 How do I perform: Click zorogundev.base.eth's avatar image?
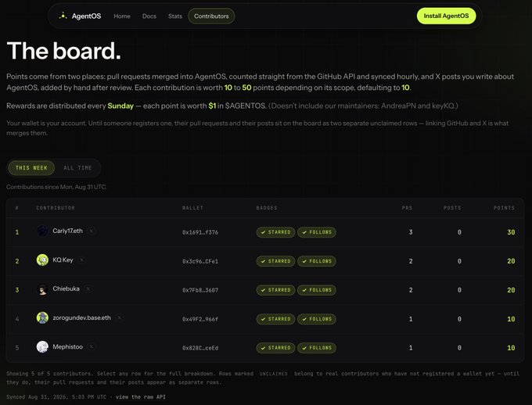coord(42,318)
